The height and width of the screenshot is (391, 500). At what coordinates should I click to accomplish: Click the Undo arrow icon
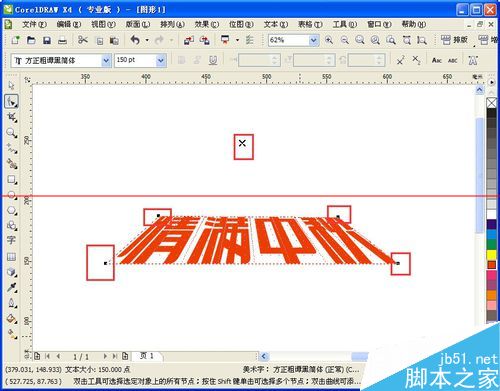[135, 40]
